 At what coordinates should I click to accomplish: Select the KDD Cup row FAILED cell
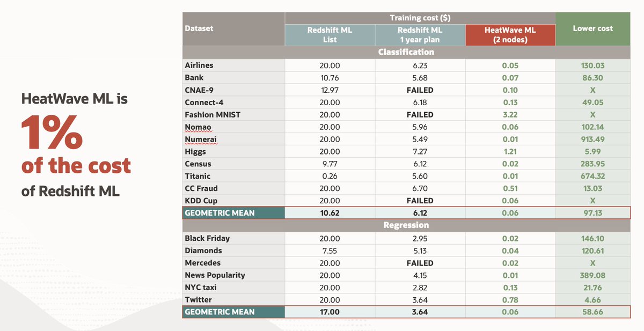(x=420, y=201)
